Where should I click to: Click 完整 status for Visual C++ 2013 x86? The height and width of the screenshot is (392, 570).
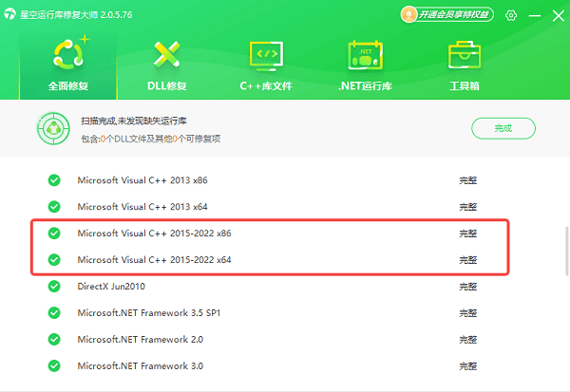point(467,180)
